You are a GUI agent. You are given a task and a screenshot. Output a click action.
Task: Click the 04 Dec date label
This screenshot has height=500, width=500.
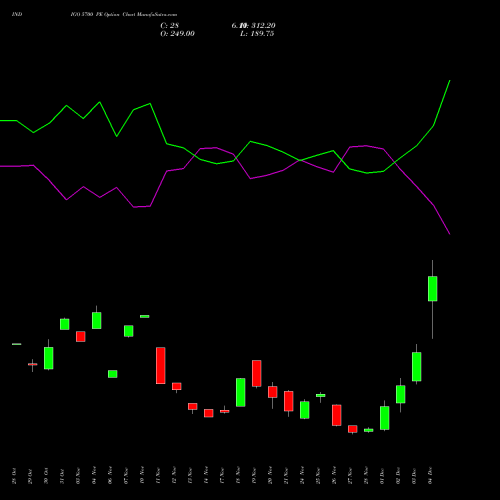click(x=430, y=475)
